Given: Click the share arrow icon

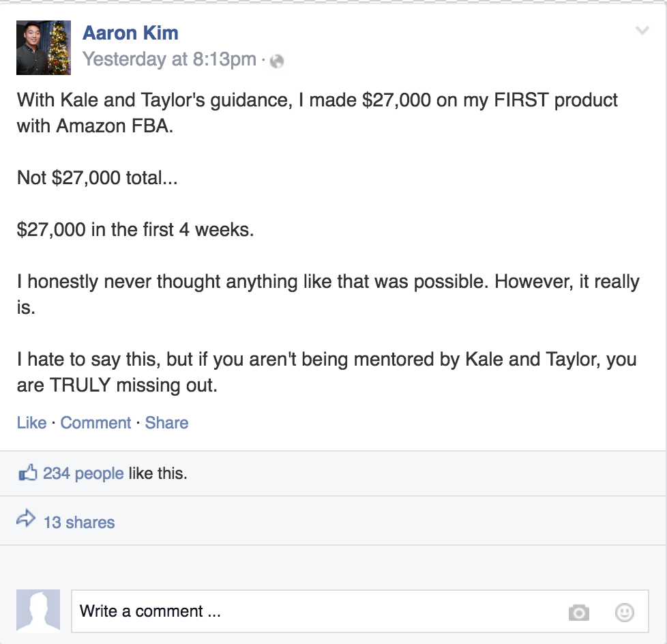Looking at the screenshot, I should (x=26, y=518).
